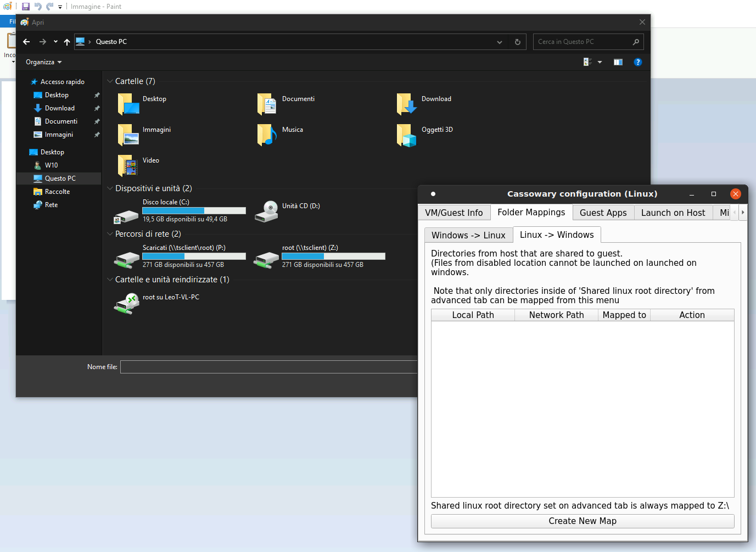The height and width of the screenshot is (552, 756).
Task: Open the Download folder in Cartelle
Action: pos(424,104)
